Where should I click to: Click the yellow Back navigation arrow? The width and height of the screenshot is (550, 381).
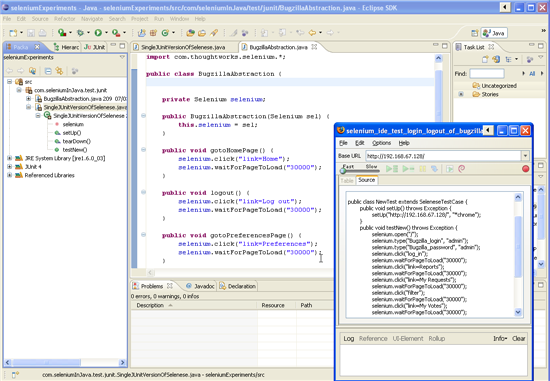312,33
